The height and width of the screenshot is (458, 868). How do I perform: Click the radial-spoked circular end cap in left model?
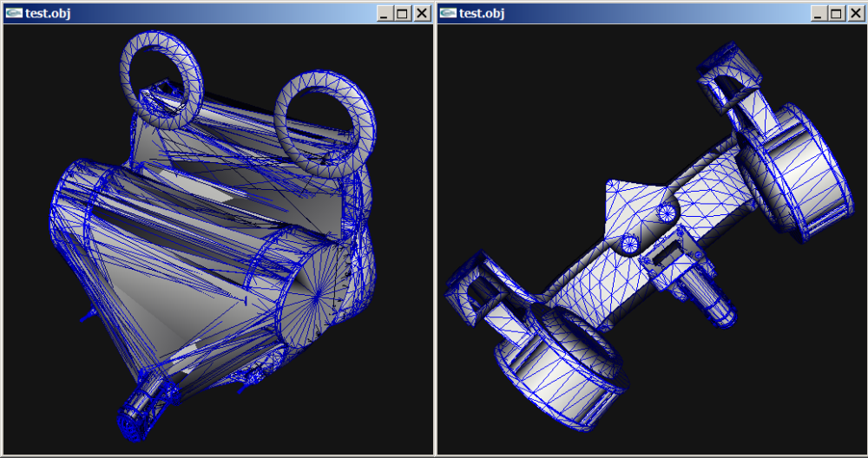[312, 296]
